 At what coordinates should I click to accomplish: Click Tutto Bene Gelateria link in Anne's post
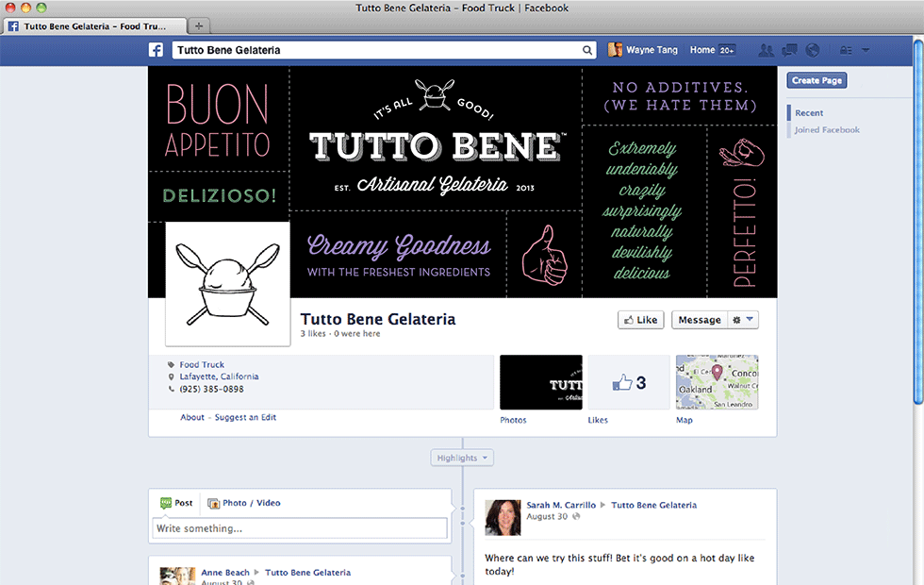coord(307,572)
